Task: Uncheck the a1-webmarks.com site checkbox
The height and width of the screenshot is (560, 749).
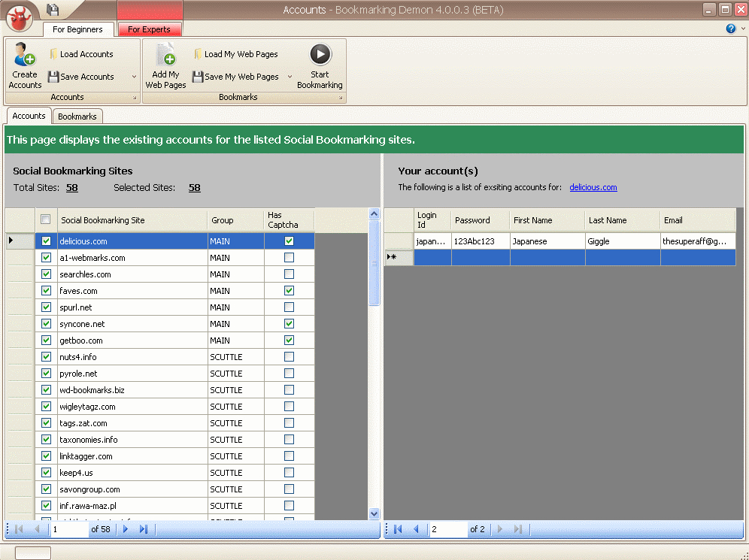Action: tap(46, 258)
